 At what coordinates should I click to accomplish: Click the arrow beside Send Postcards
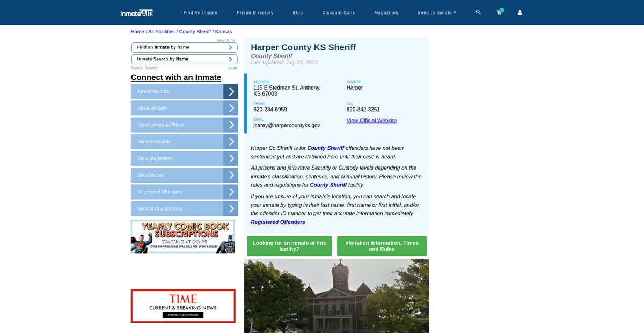pyautogui.click(x=231, y=142)
